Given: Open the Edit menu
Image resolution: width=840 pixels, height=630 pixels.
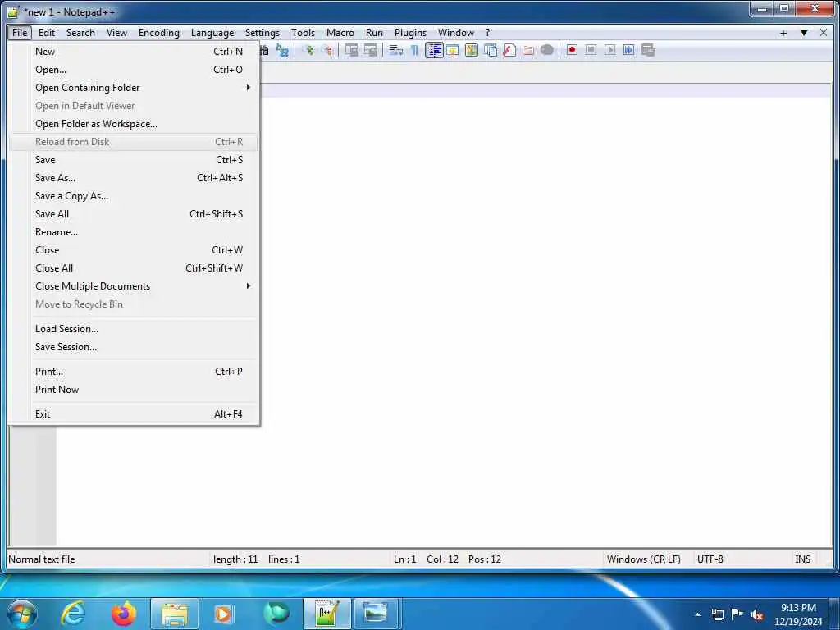Looking at the screenshot, I should (x=47, y=33).
